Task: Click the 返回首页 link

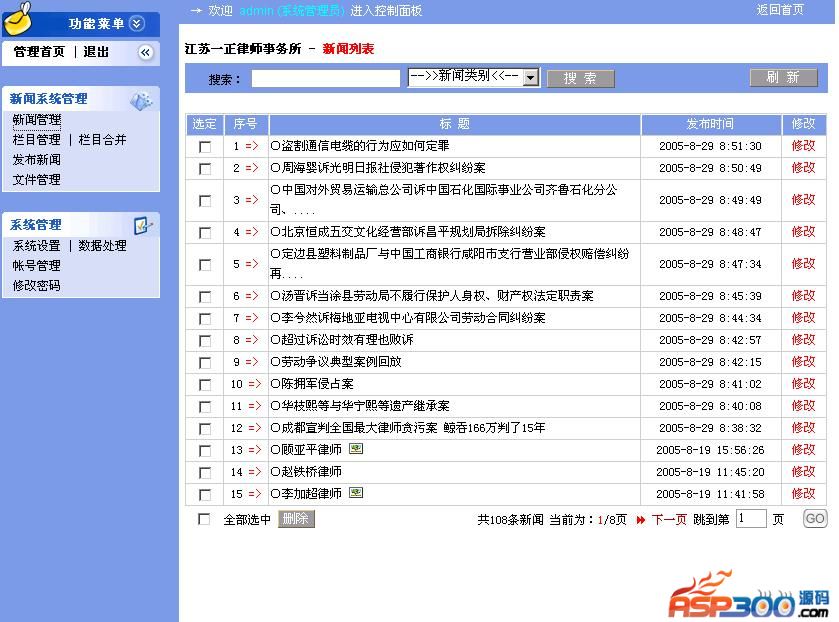Action: click(x=779, y=10)
